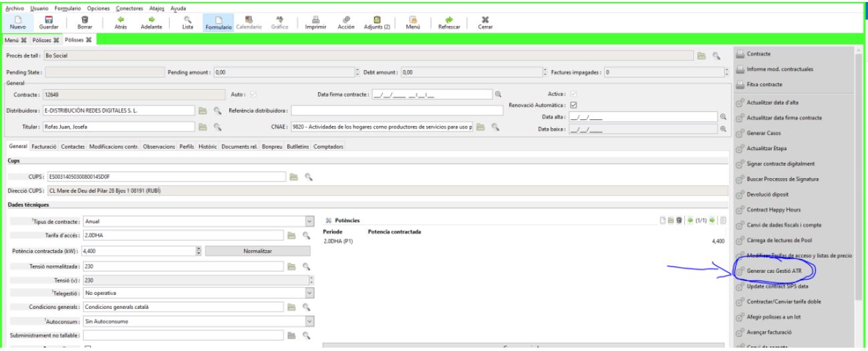Expand the Autoconsum dropdown
Image resolution: width=868 pixels, height=351 pixels.
(x=309, y=321)
